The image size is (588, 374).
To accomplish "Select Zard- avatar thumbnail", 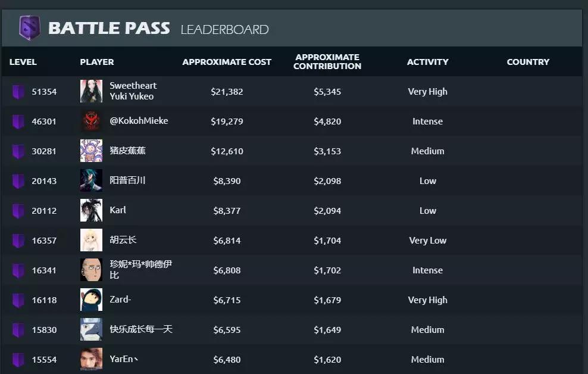I will (x=91, y=300).
